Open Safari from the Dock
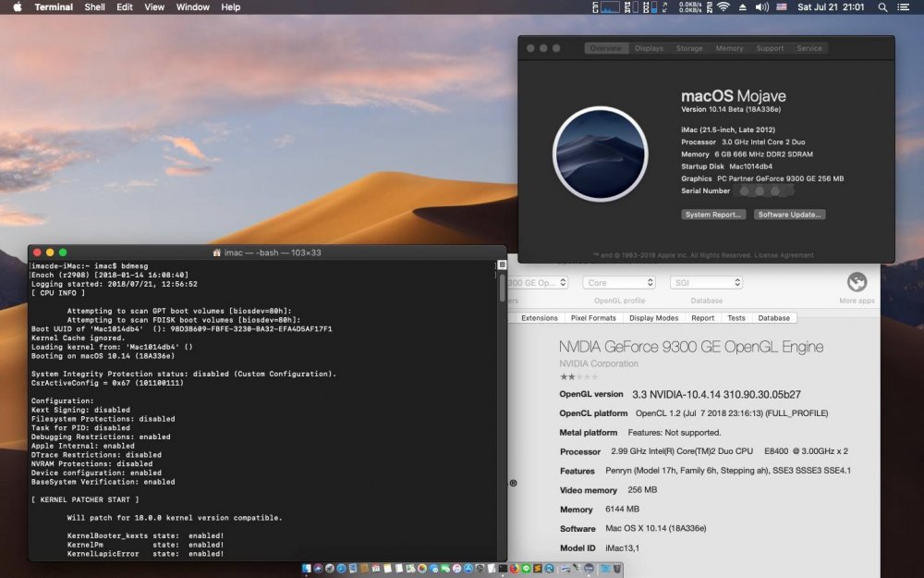The width and height of the screenshot is (924, 578). (x=341, y=569)
